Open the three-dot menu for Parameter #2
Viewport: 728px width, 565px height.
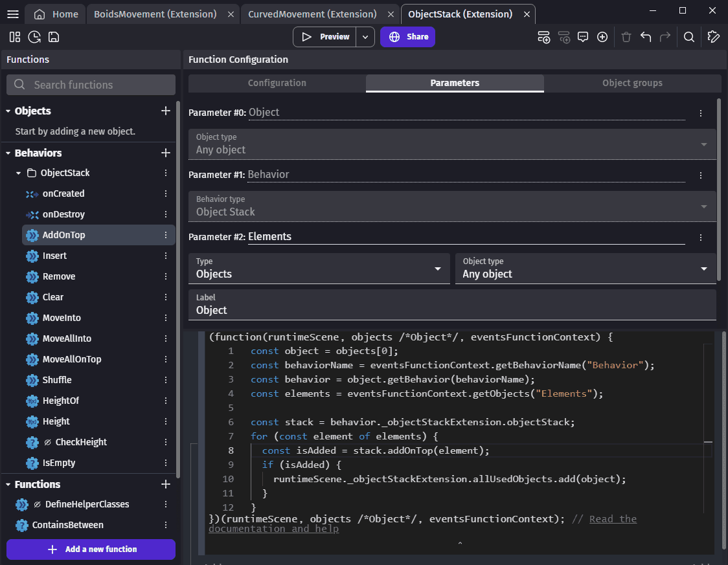tap(701, 238)
